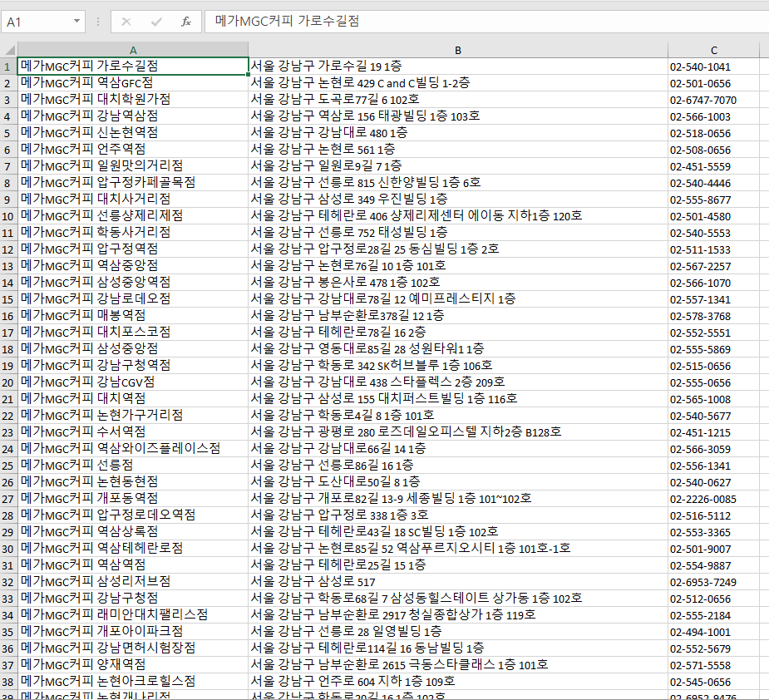Open the Insert Function fx dialog

186,22
